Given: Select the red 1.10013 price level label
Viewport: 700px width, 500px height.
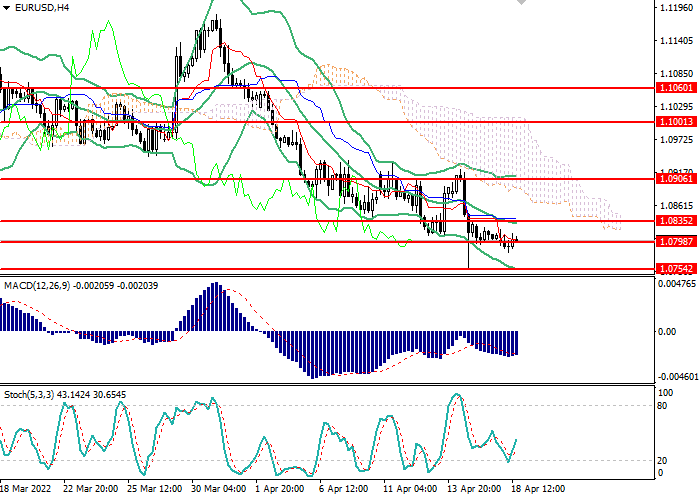Looking at the screenshot, I should point(676,121).
